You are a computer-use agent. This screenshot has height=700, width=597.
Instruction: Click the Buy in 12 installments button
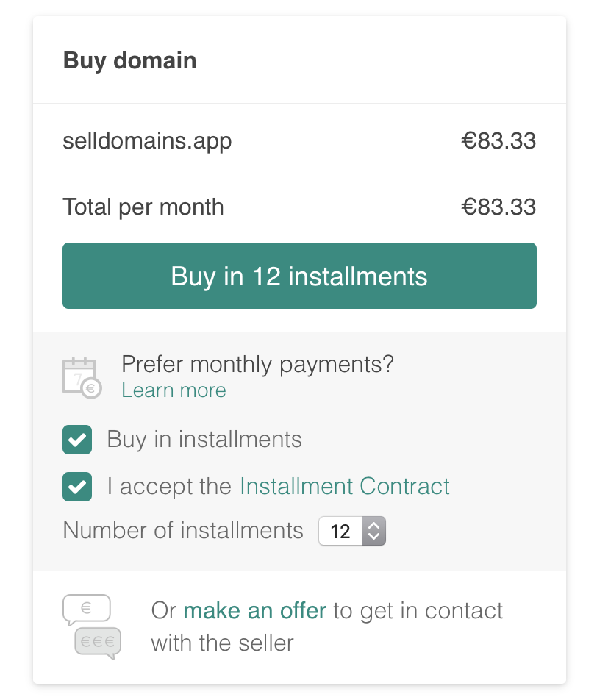click(299, 276)
